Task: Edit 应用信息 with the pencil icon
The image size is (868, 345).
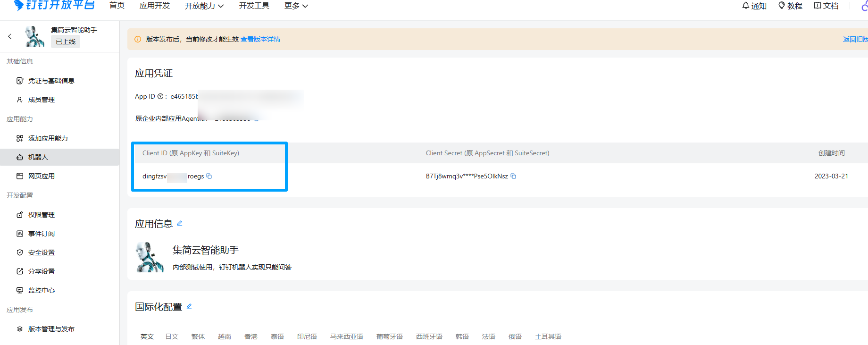Action: (x=180, y=223)
